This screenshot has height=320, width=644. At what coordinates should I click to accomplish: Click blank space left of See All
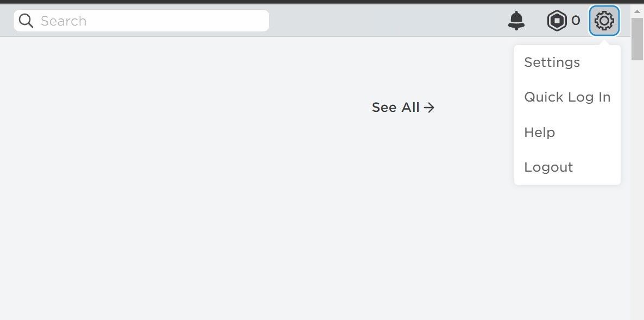(185, 108)
